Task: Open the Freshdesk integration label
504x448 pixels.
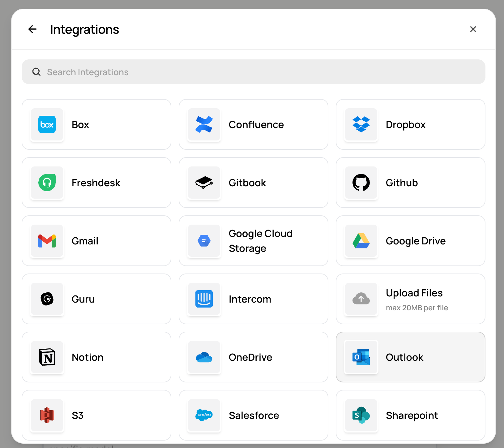Action: point(96,183)
